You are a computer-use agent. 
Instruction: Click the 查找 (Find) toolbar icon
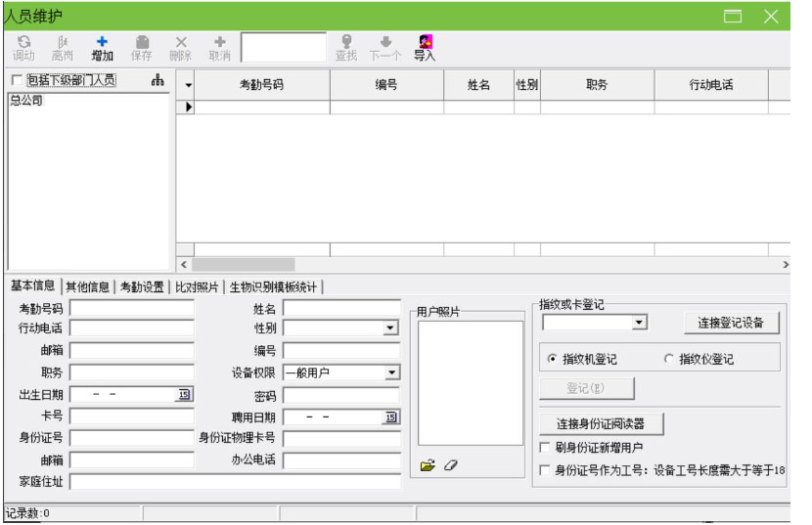[x=346, y=48]
